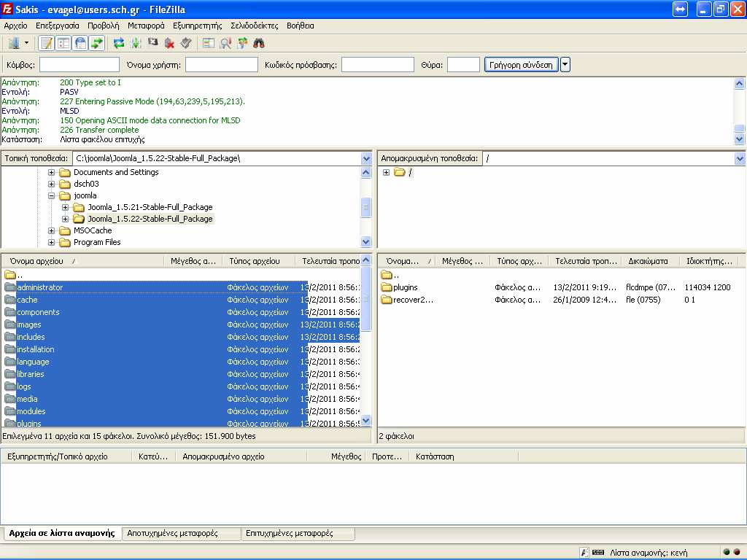Image resolution: width=747 pixels, height=560 pixels.
Task: Open the Σελιδοδείκτες menu
Action: [x=255, y=26]
